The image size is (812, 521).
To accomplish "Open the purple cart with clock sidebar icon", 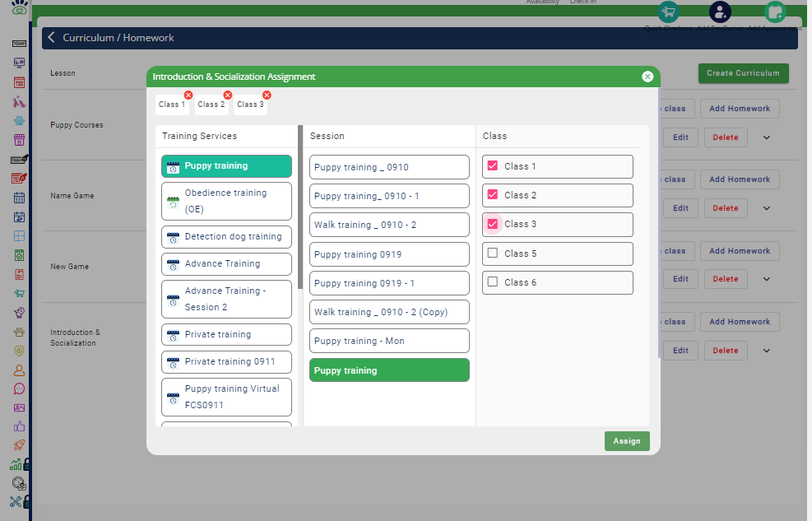I will [x=19, y=313].
